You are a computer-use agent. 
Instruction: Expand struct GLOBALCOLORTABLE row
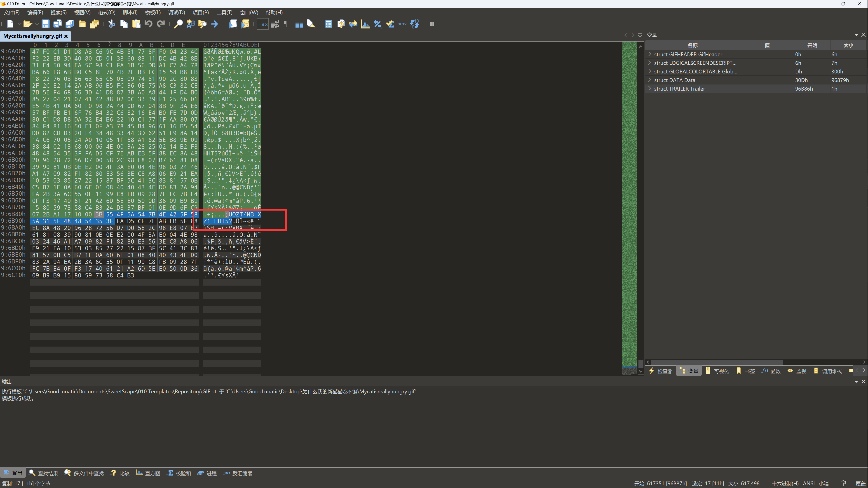click(x=649, y=71)
